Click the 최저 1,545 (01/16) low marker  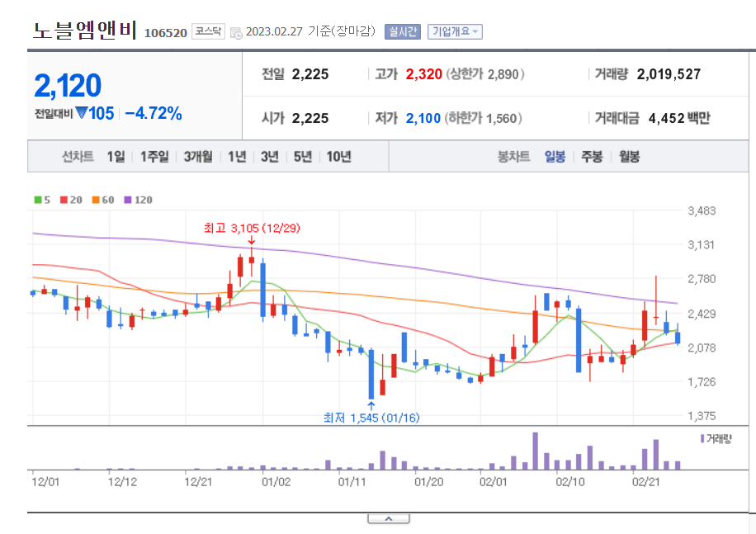[371, 418]
